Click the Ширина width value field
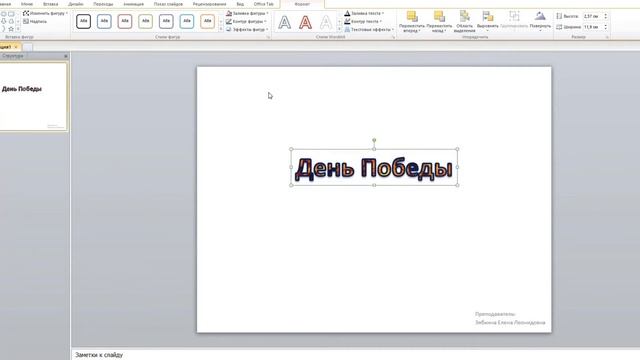 click(592, 27)
